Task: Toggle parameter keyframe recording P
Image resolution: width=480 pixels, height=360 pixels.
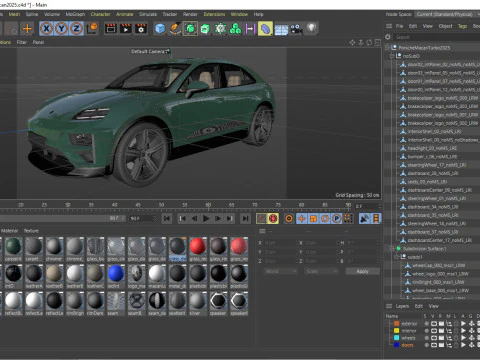Action: click(337, 218)
